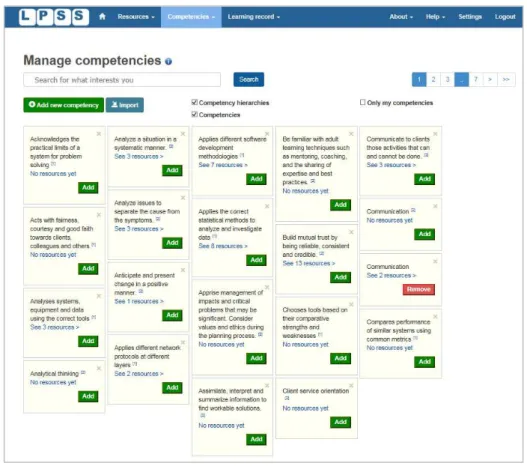Show info about Manage competencies
Viewport: 527px width, 466px height.
168,61
